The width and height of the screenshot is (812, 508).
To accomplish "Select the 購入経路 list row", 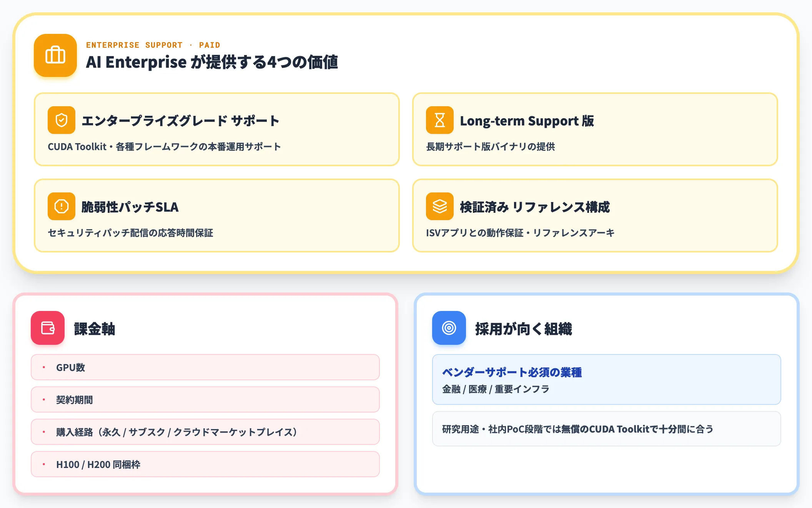I will (x=205, y=432).
